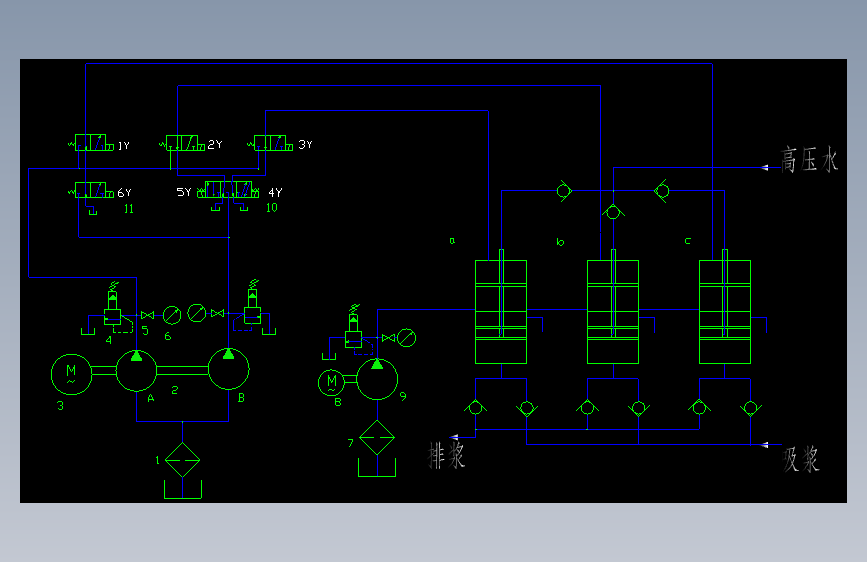The width and height of the screenshot is (867, 562).
Task: Pick the upper-left check valve on the high-pressure line
Action: (x=563, y=191)
